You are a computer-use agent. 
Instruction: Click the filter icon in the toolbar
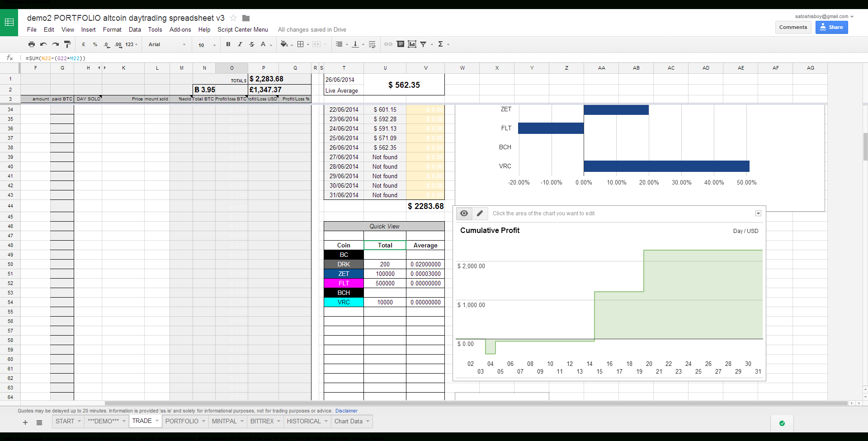(423, 44)
